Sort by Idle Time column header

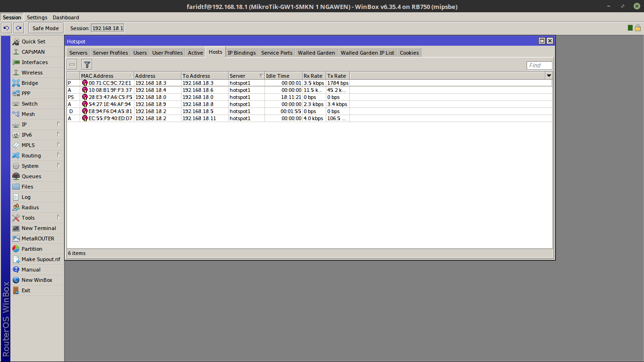[x=283, y=75]
